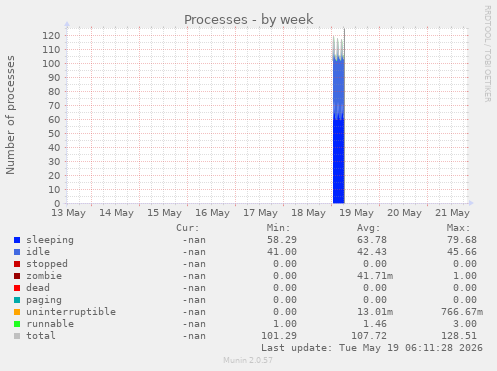Viewport: 497px width, 371px height.
Task: Click idle average value 42.43
Action: click(x=372, y=252)
